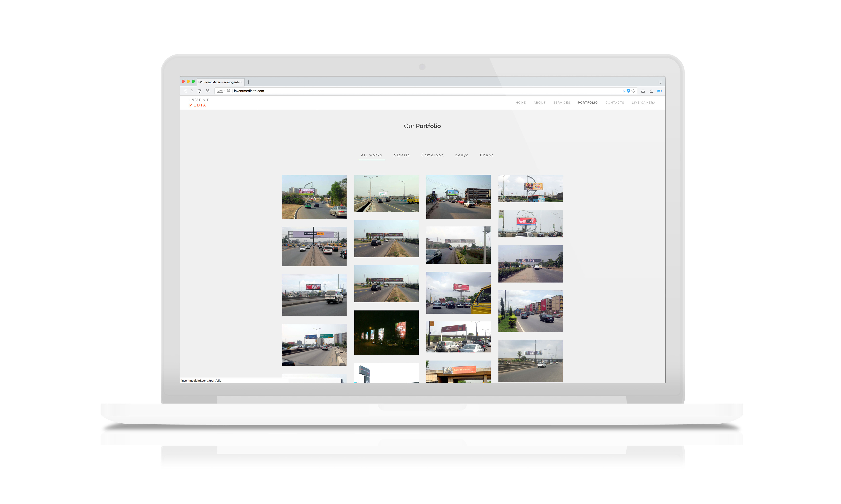Open the Speed Dial grid icon
This screenshot has height=504, width=841.
[208, 91]
